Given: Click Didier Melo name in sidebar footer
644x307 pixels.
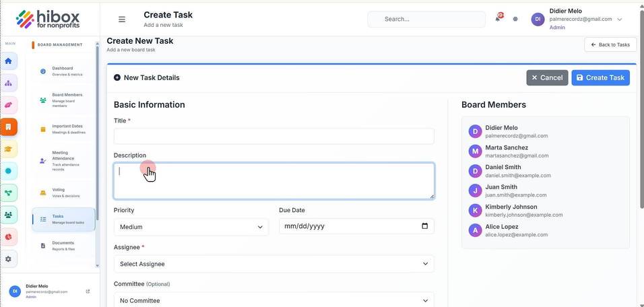Looking at the screenshot, I should pyautogui.click(x=36, y=286).
